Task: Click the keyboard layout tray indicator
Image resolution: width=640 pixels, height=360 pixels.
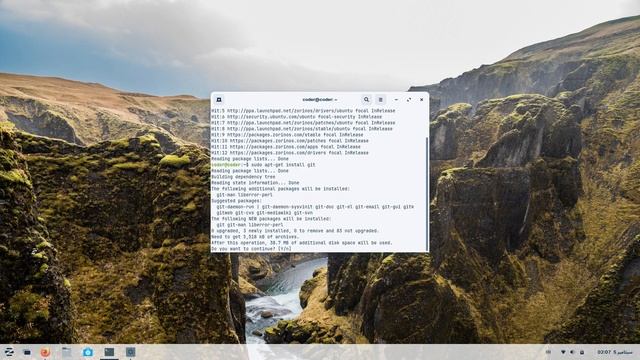Action: pyautogui.click(x=548, y=352)
